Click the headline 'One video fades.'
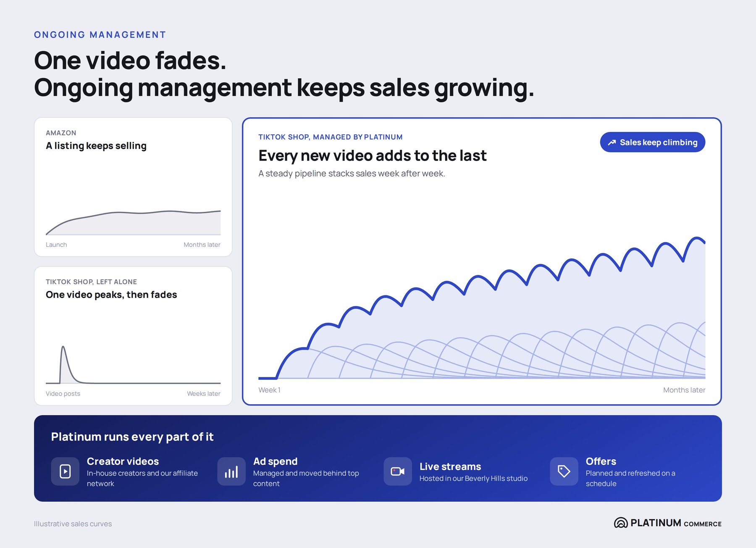 (x=130, y=61)
